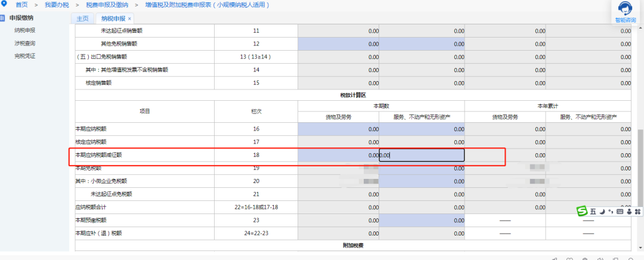Image resolution: width=644 pixels, height=260 pixels.
Task: Click the 13(13≥14) 栏次 cell
Action: click(256, 57)
